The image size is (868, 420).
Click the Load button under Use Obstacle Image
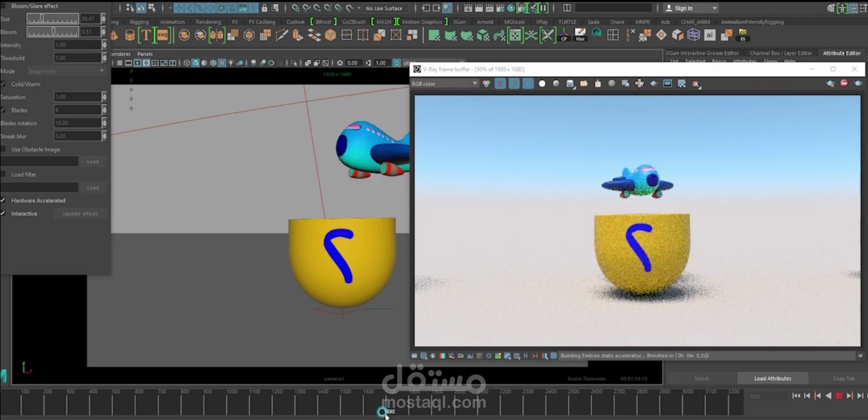tap(93, 162)
